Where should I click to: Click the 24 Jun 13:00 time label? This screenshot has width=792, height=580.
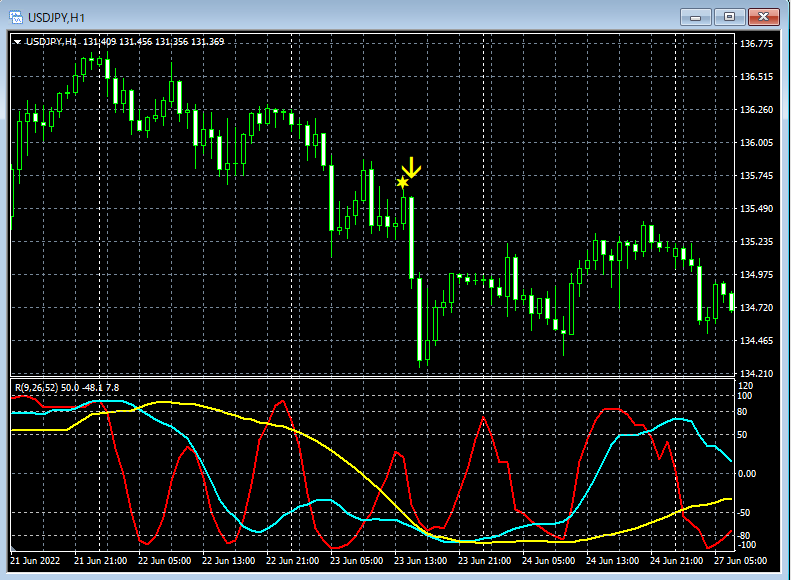(x=612, y=561)
